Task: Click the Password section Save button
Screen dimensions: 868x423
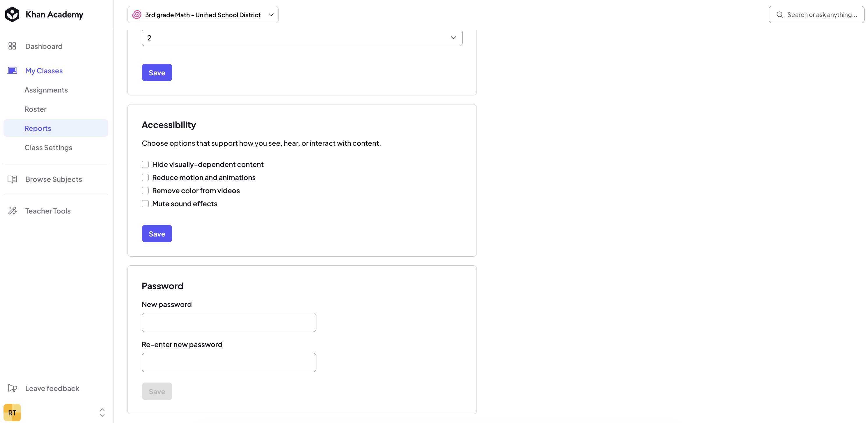Action: (x=157, y=391)
